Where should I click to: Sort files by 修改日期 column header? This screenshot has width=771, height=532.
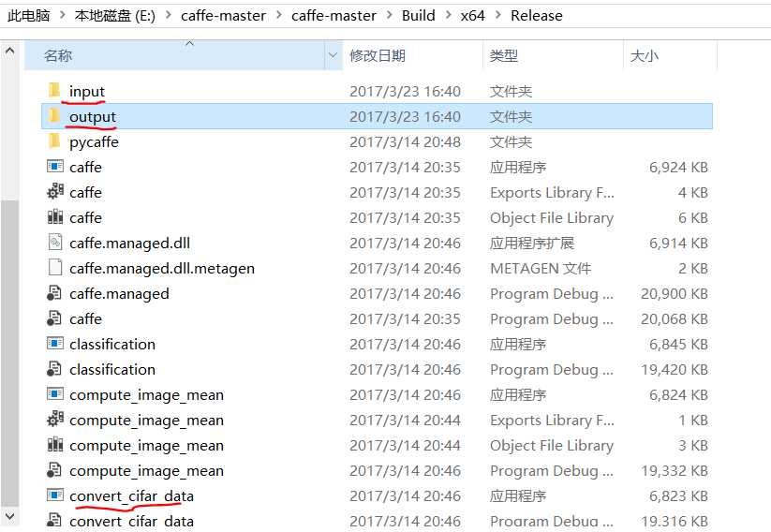(412, 55)
